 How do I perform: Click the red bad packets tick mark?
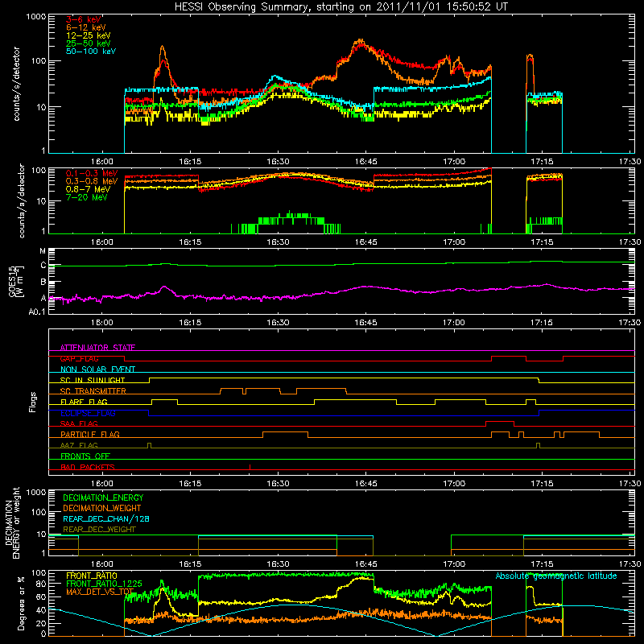coord(250,467)
